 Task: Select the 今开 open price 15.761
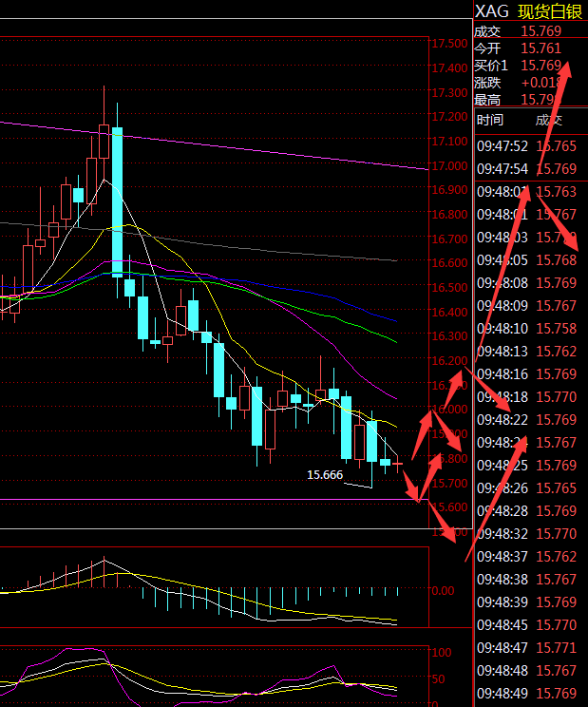[541, 48]
